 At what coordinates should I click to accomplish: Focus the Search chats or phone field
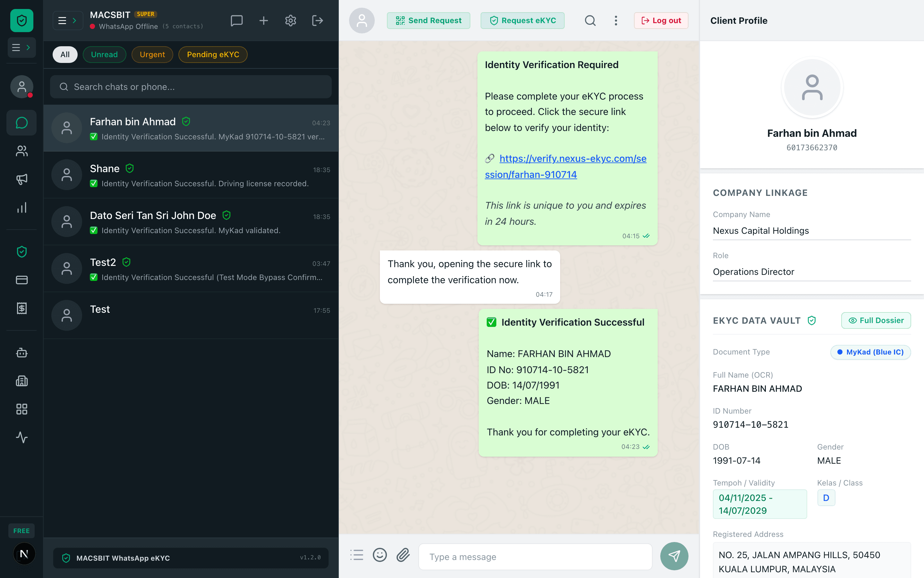point(191,87)
